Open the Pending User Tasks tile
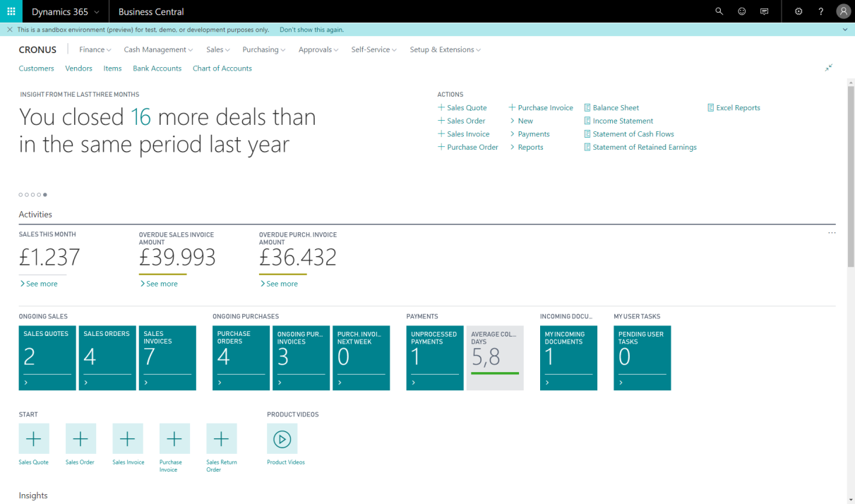The width and height of the screenshot is (855, 504). pyautogui.click(x=642, y=358)
